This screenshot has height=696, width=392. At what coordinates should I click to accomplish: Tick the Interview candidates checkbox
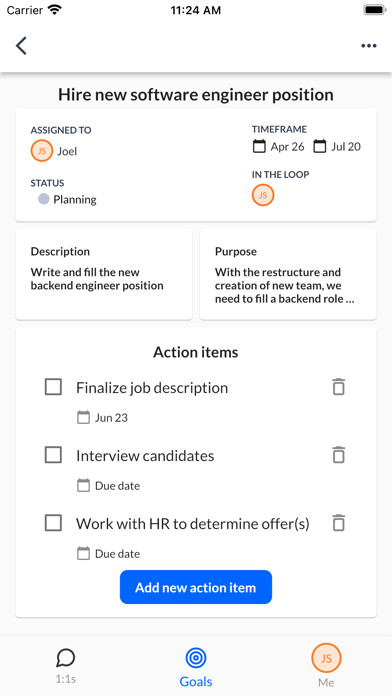pos(53,455)
